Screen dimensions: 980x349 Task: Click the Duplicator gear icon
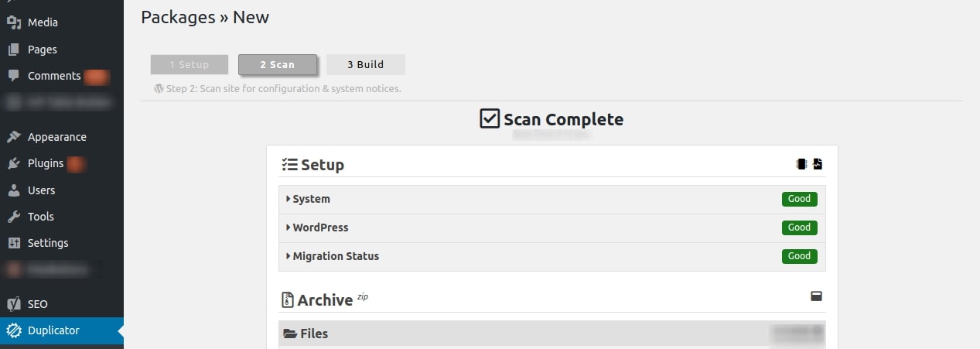[13, 330]
